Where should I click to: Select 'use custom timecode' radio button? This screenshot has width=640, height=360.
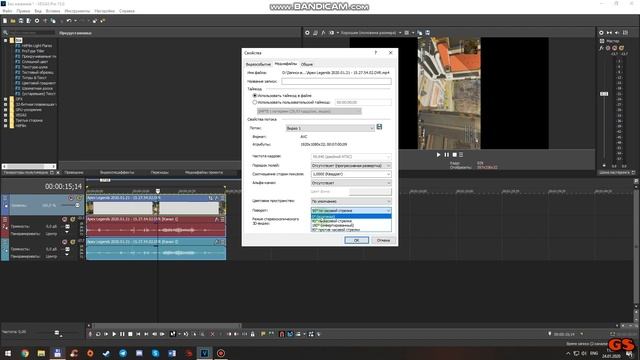pos(255,102)
